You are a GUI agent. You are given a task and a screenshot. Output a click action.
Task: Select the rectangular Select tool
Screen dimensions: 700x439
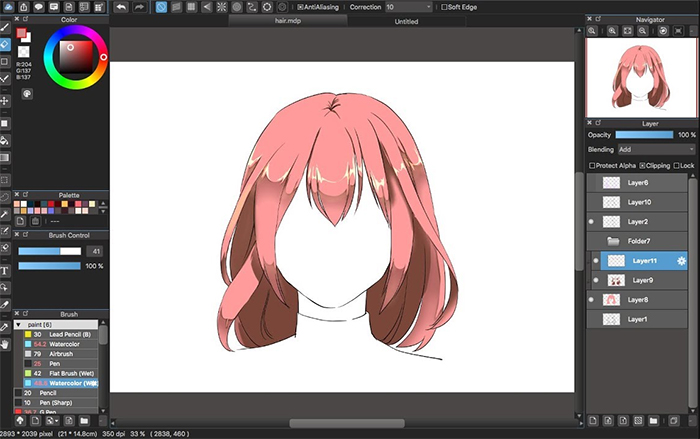tap(5, 180)
